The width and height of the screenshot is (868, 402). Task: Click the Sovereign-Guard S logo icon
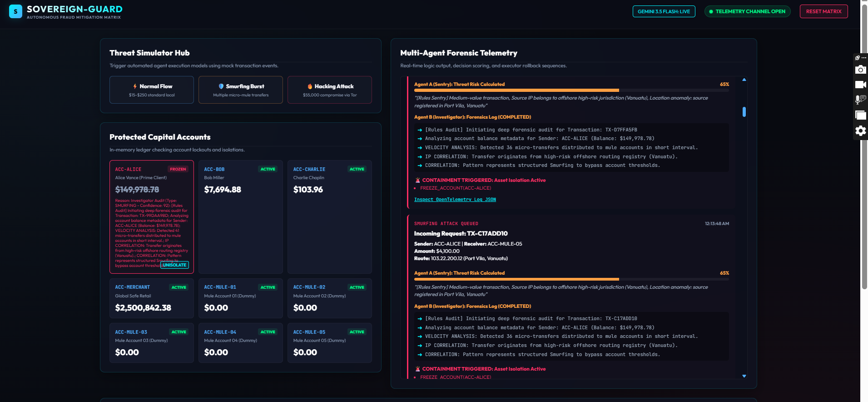click(x=15, y=11)
